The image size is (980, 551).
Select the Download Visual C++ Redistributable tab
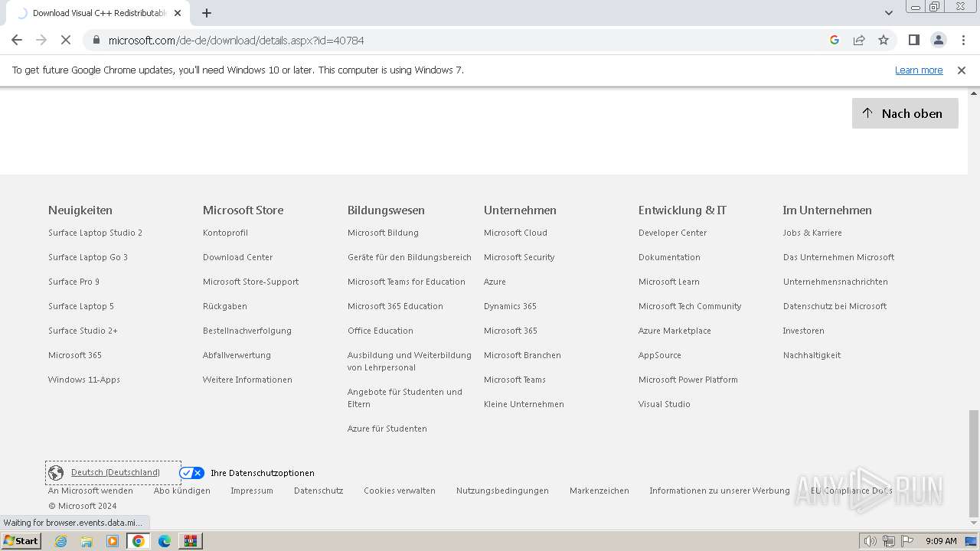[100, 13]
